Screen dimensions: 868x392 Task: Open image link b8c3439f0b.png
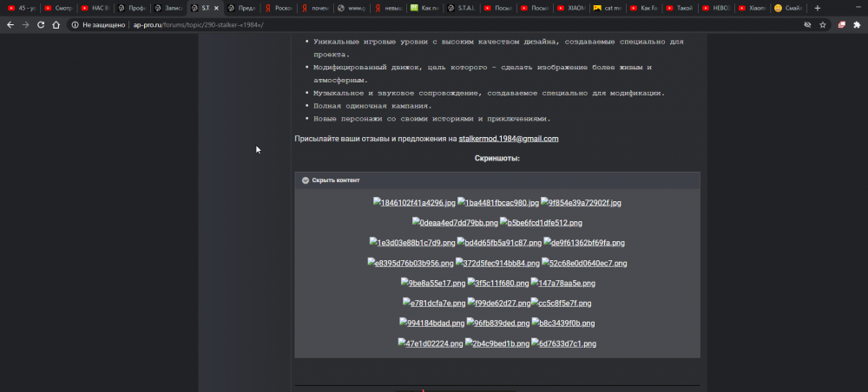[x=563, y=323]
